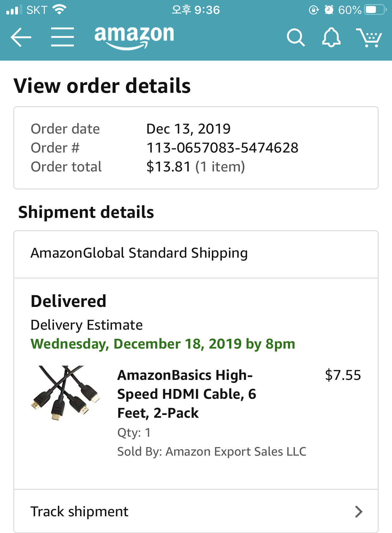Tap the order number 113-0657083-5474628
The height and width of the screenshot is (533, 392).
tap(222, 148)
